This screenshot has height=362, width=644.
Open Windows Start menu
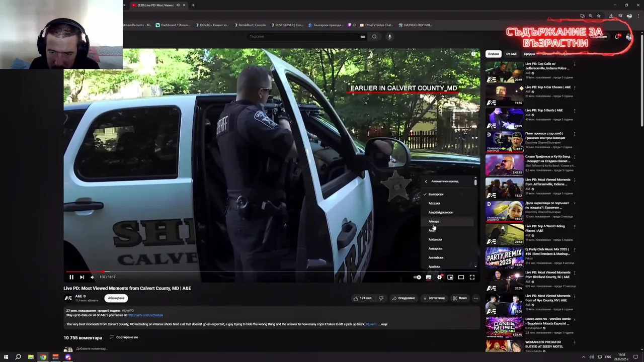click(x=6, y=357)
